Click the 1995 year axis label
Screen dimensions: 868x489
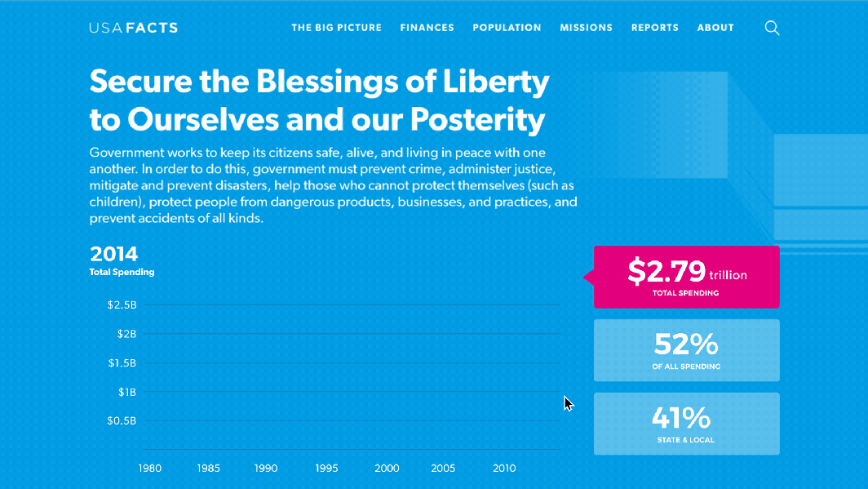coord(326,468)
